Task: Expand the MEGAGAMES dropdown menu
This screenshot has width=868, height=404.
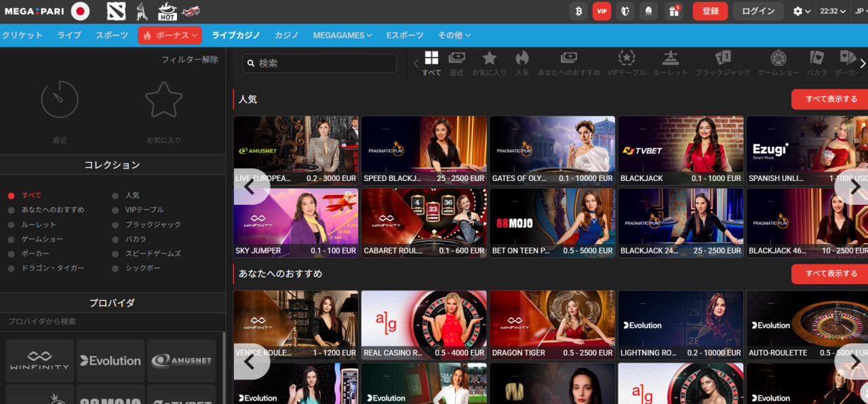Action: [342, 35]
